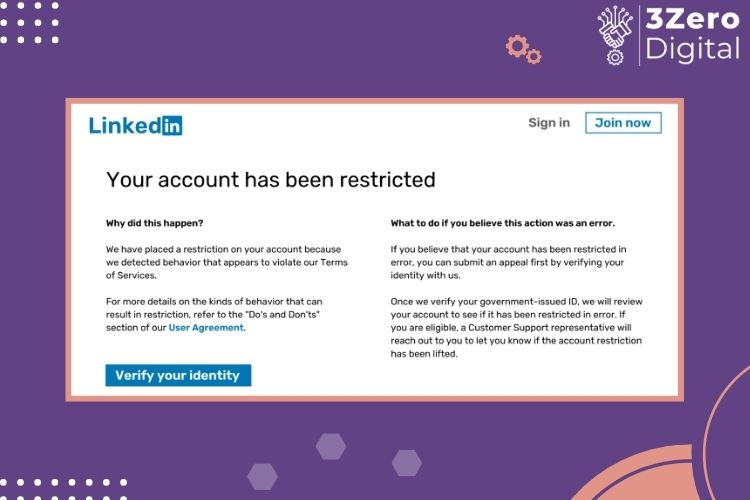Image resolution: width=750 pixels, height=500 pixels.
Task: Open the User Agreement link
Action: 206,328
